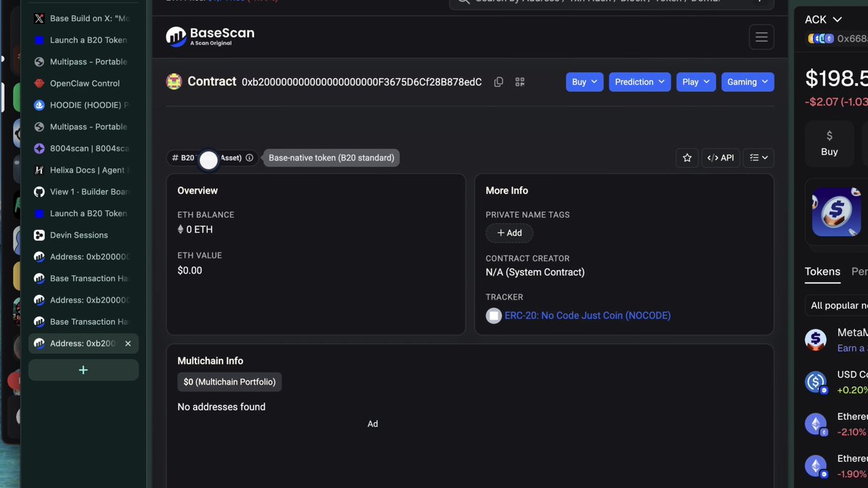The image size is (868, 488).
Task: Show the QR code for the contract address
Action: coord(519,82)
